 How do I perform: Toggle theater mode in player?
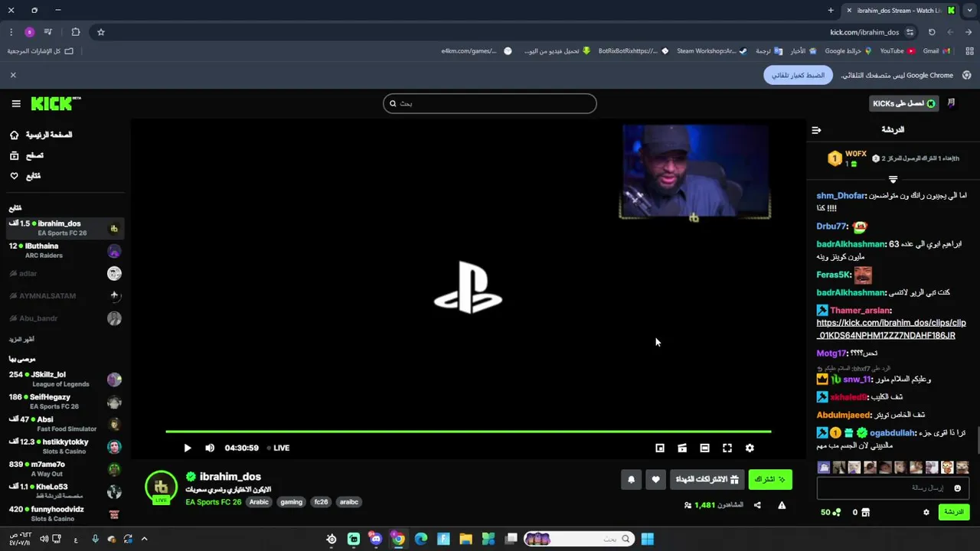(x=704, y=448)
